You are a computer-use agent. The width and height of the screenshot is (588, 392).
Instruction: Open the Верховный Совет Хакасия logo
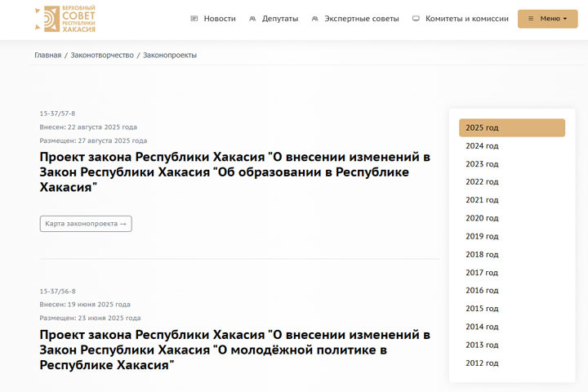tap(65, 19)
